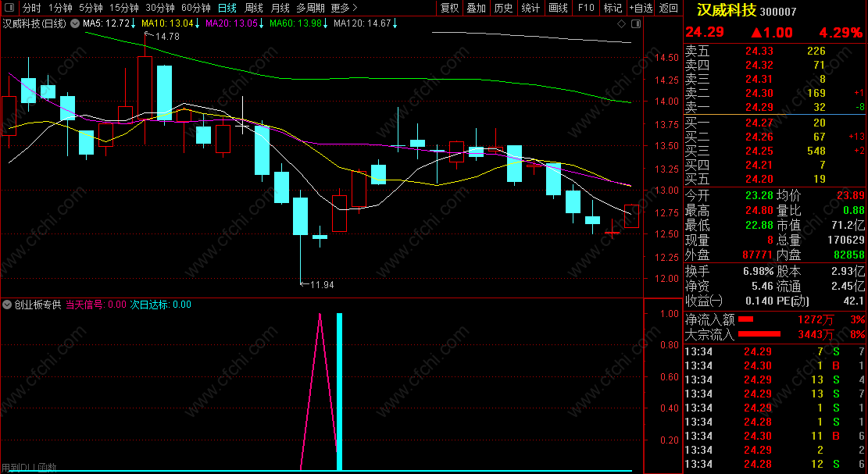Image resolution: width=868 pixels, height=474 pixels.
Task: Toggle 叠加 overlay option
Action: pyautogui.click(x=477, y=8)
